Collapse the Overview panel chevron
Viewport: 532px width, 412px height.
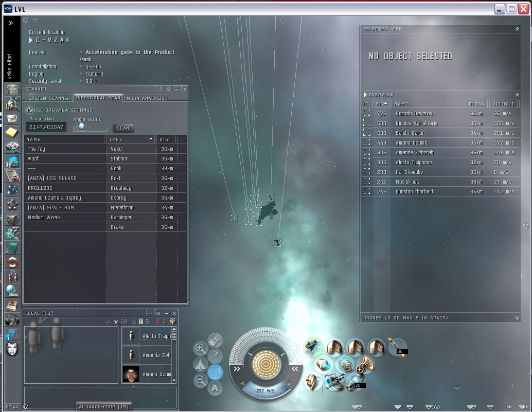pos(517,95)
